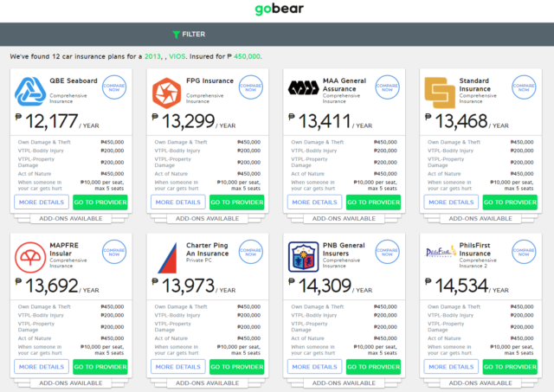Click the QBE Seaboard logo icon
The image size is (554, 392).
30,90
